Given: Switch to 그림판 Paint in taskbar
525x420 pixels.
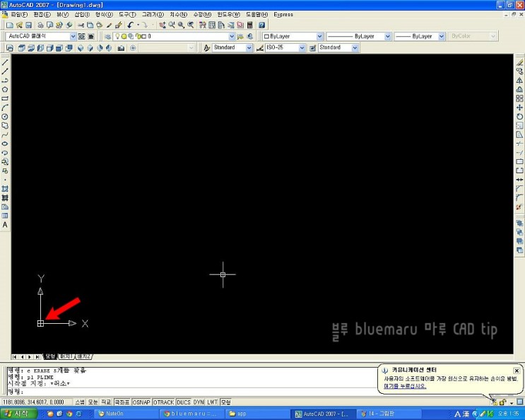Looking at the screenshot, I should (389, 414).
